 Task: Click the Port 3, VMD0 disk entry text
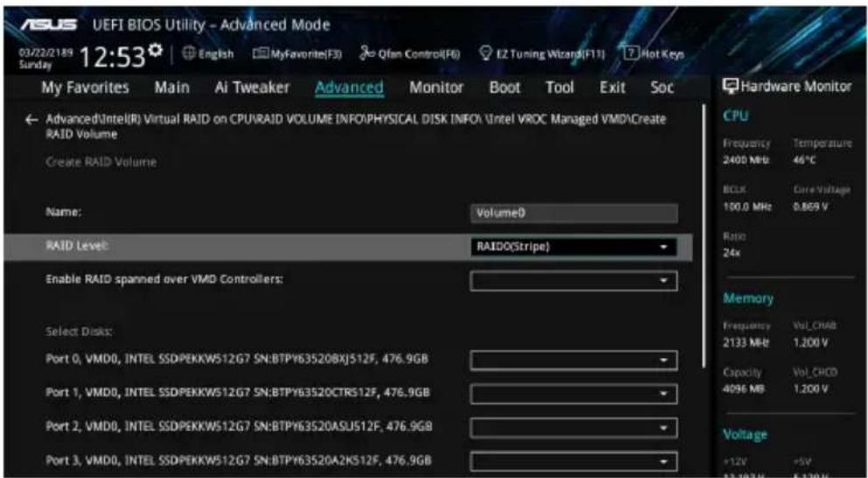pyautogui.click(x=239, y=460)
